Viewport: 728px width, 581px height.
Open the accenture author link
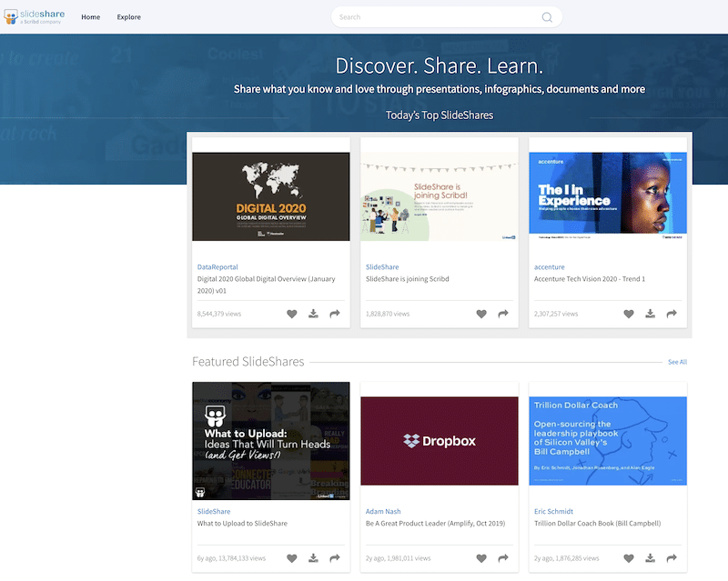(550, 266)
